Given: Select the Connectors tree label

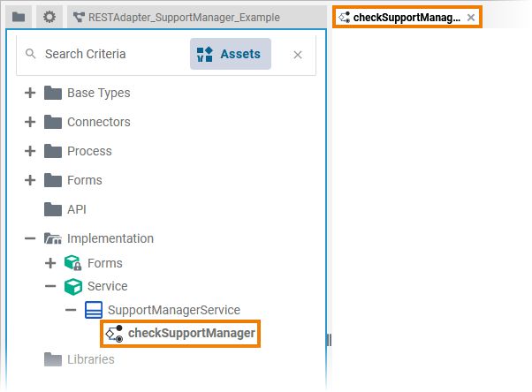Looking at the screenshot, I should pyautogui.click(x=99, y=122).
